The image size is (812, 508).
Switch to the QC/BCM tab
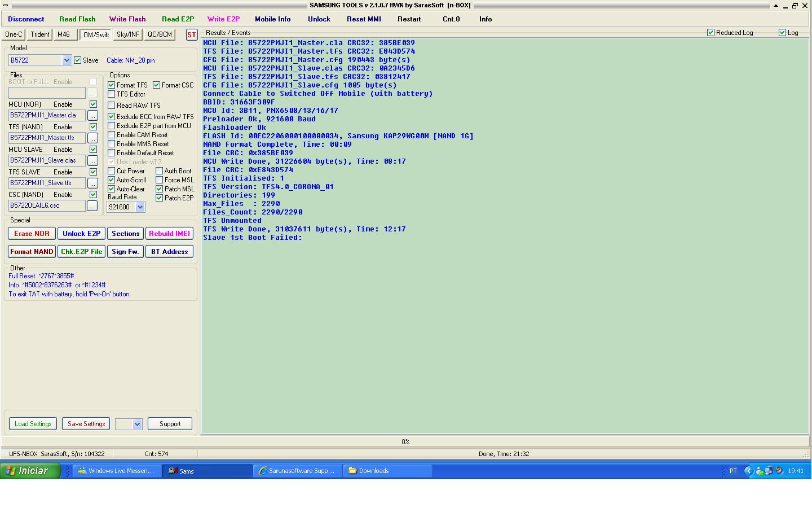(x=160, y=34)
